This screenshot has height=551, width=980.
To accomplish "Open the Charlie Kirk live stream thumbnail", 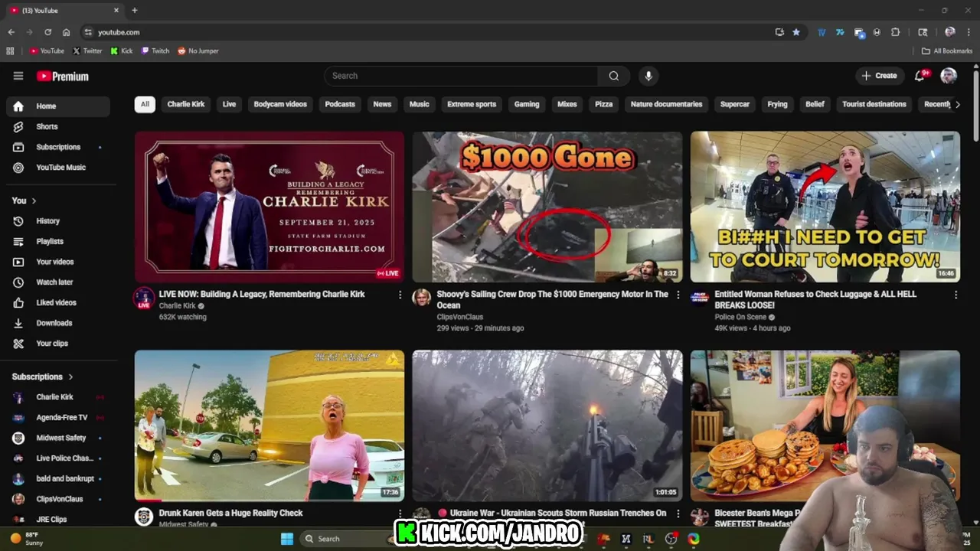I will tap(269, 207).
